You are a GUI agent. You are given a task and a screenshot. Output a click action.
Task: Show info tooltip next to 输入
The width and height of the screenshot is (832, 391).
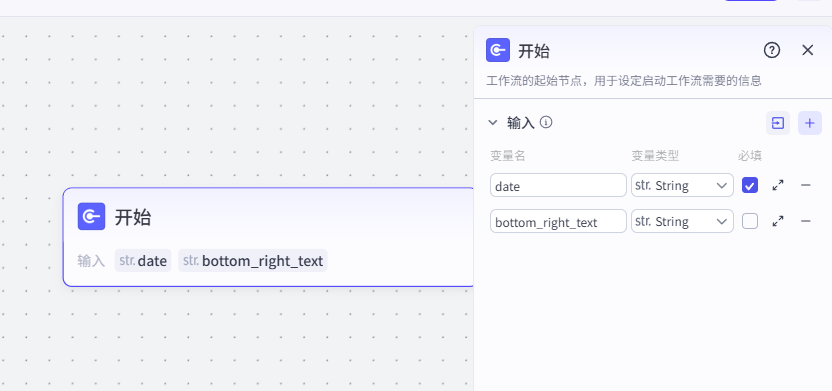pos(546,123)
